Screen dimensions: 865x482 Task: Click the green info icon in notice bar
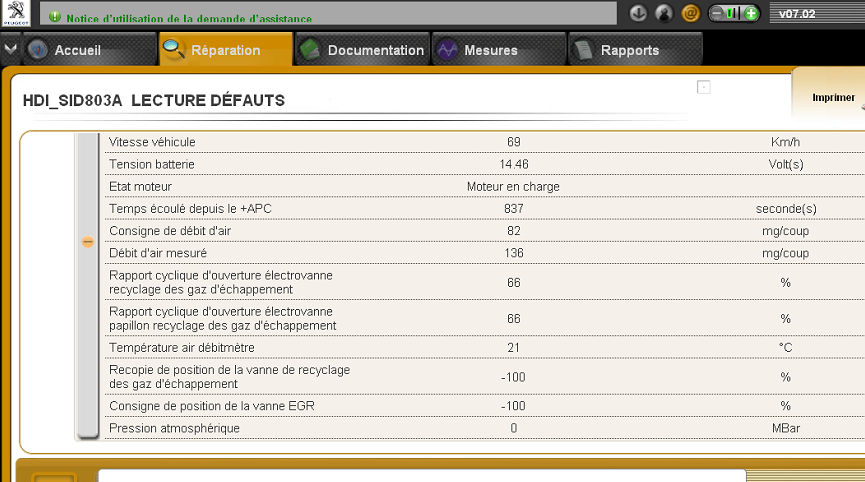point(55,17)
